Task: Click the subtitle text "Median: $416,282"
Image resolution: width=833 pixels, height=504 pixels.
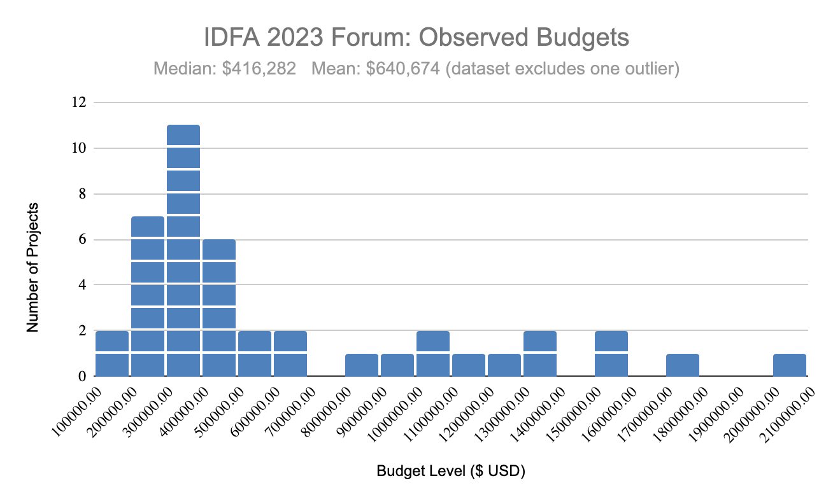Action: 225,69
